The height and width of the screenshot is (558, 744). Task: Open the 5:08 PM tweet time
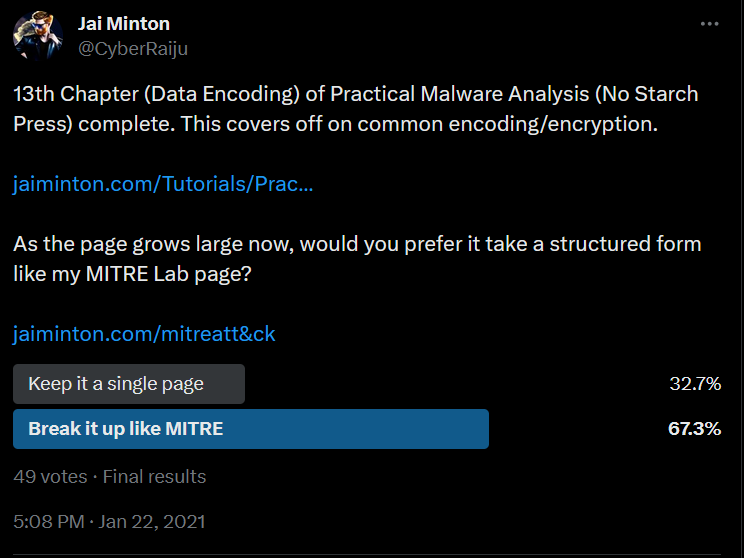tap(48, 521)
